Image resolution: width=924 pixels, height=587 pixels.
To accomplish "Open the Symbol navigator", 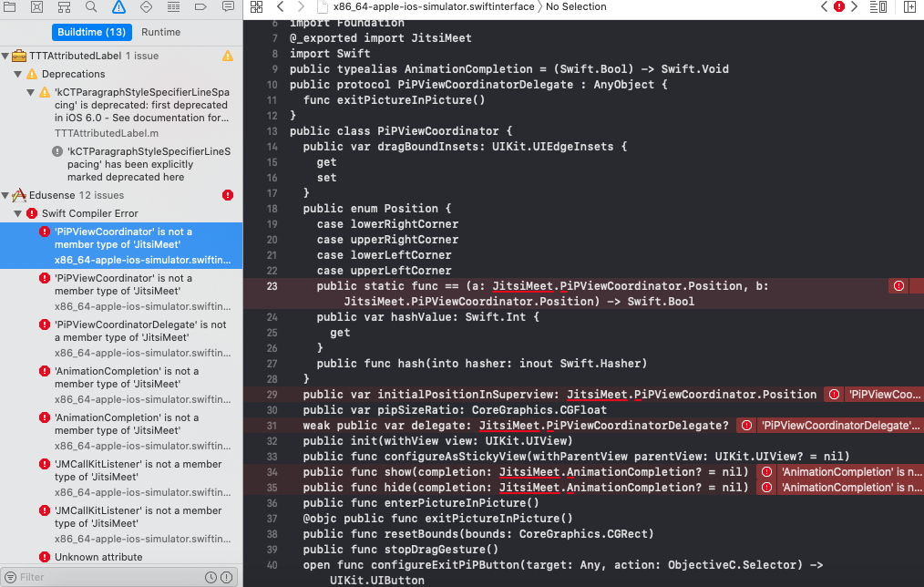I will coord(64,7).
